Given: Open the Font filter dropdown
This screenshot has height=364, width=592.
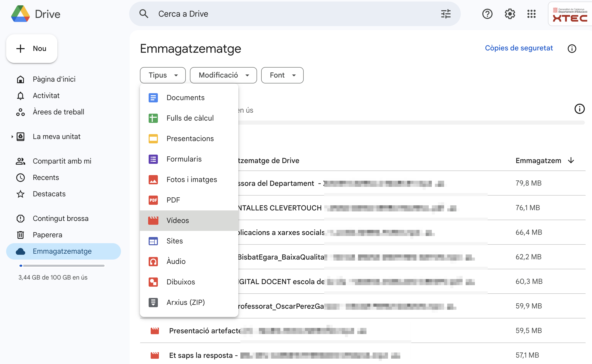Looking at the screenshot, I should point(282,75).
